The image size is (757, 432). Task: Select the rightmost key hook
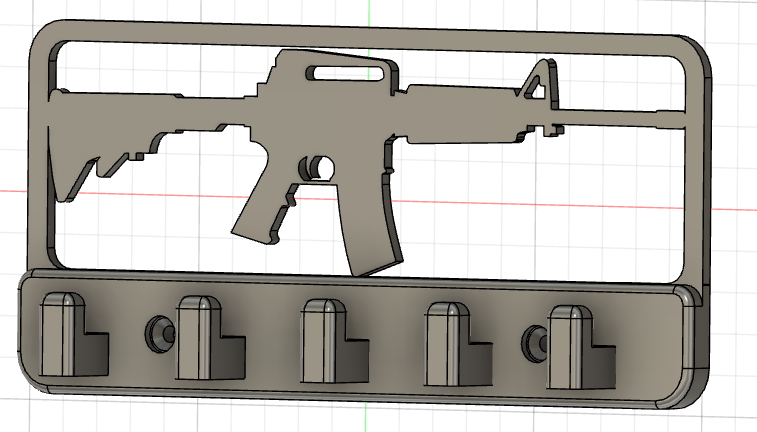coord(581,347)
